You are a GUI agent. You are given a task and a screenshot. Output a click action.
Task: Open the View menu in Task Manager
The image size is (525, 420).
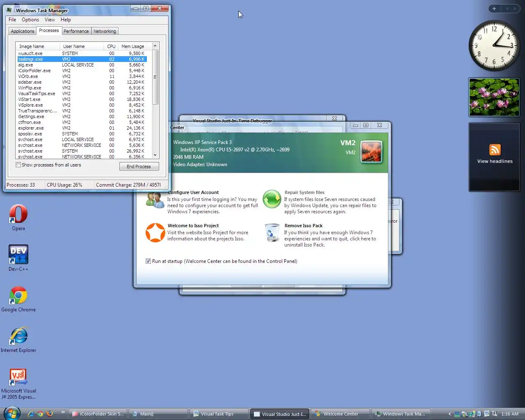[50, 20]
